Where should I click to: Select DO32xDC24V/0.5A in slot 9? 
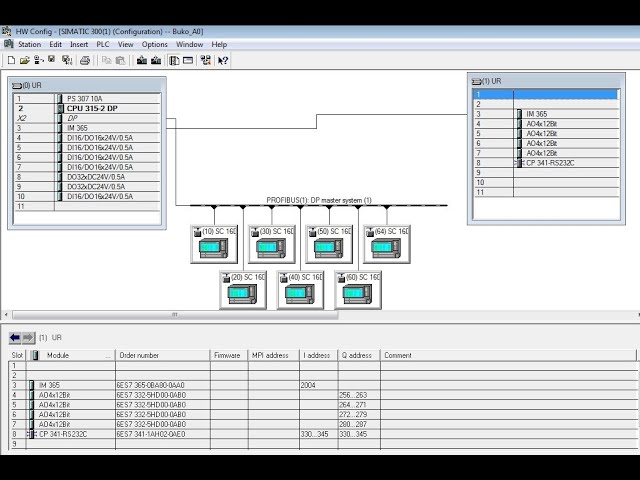[x=87, y=187]
